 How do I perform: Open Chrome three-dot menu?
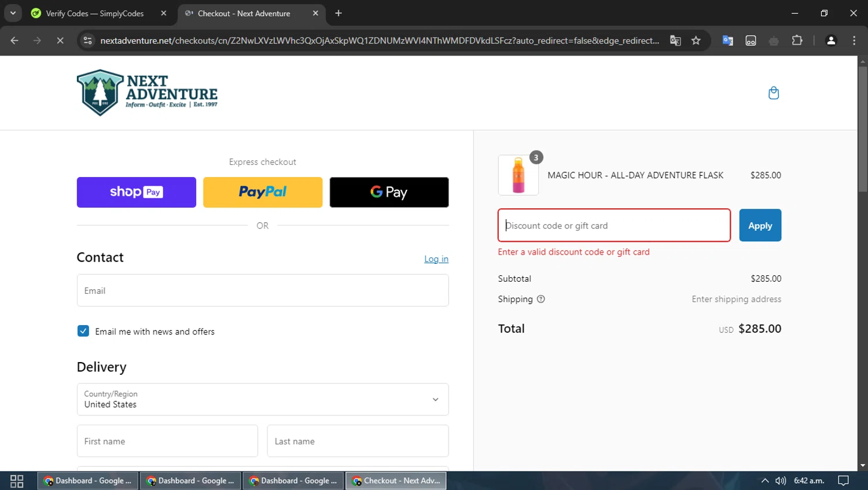pos(854,40)
